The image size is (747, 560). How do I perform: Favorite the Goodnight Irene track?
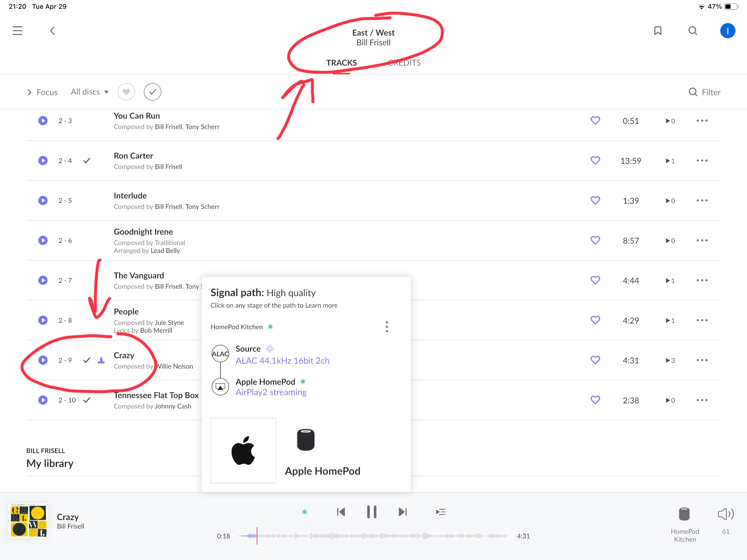click(595, 240)
